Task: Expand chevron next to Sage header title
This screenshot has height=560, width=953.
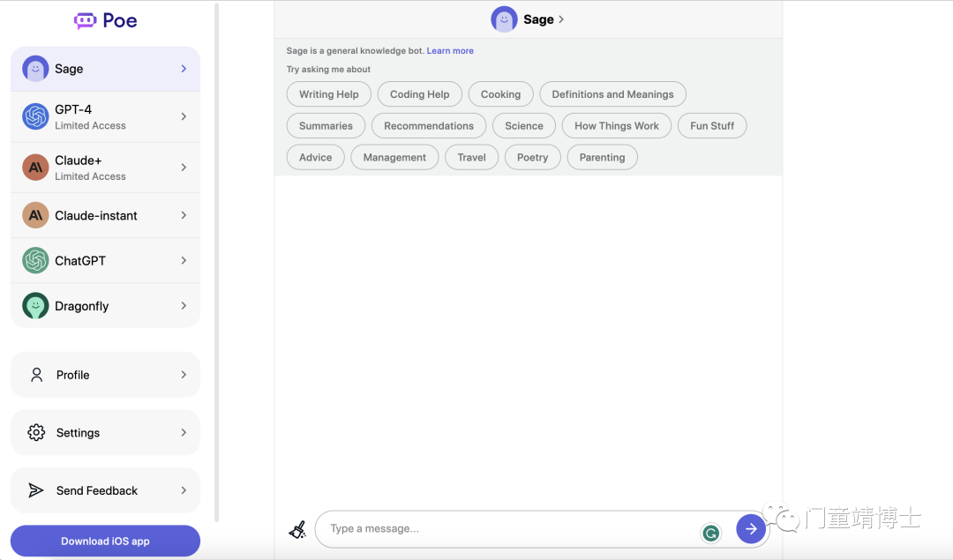Action: click(x=561, y=19)
